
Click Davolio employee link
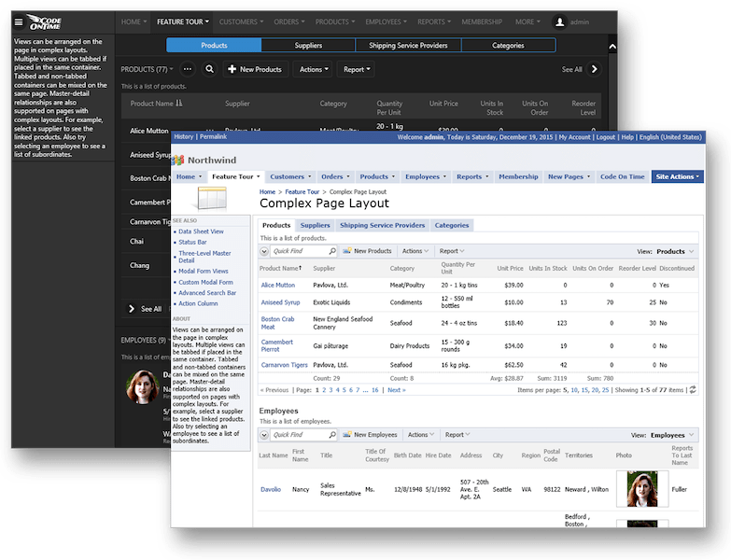271,490
